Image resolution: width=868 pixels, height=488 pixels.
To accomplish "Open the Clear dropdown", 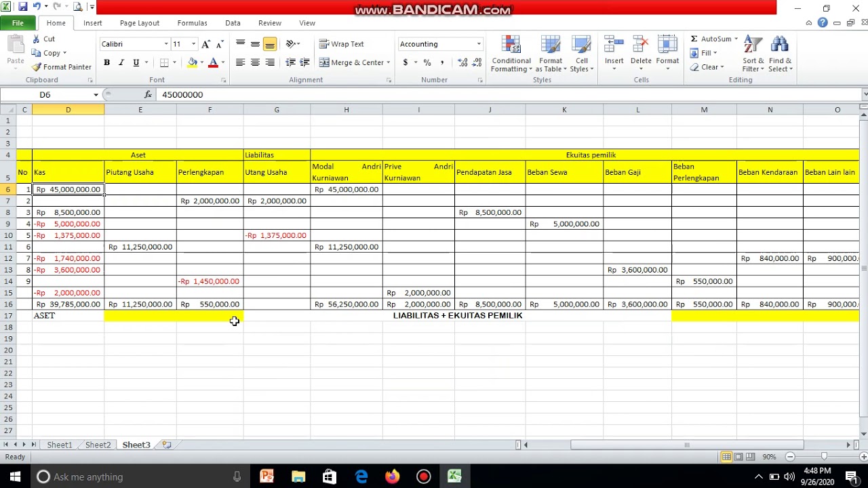I will [x=707, y=67].
